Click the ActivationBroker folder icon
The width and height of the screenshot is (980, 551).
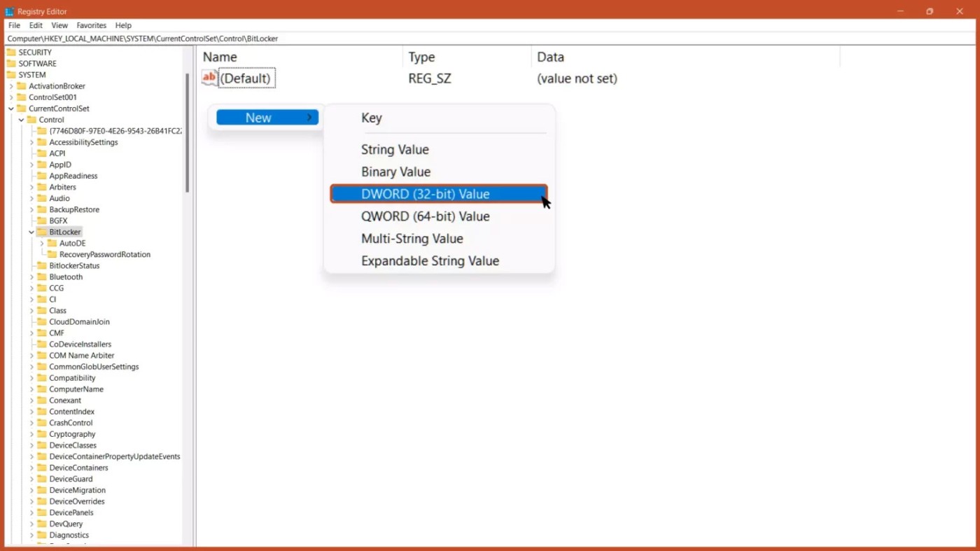tap(22, 86)
